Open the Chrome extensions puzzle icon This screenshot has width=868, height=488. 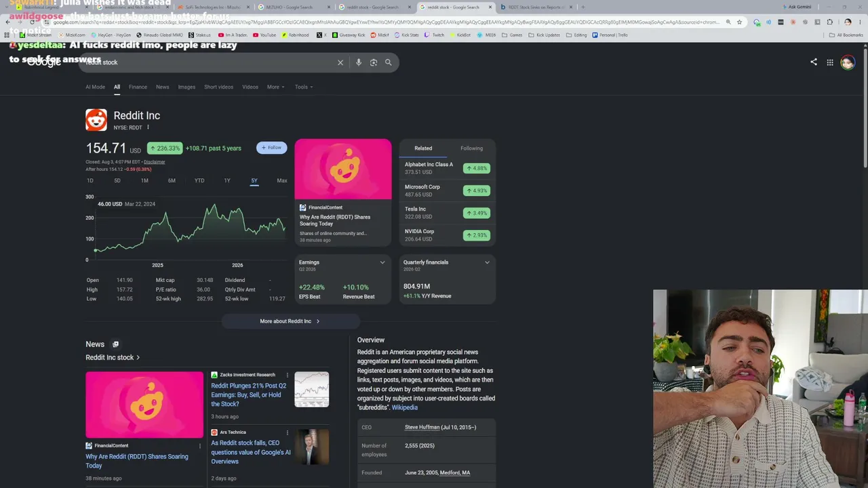coord(829,22)
